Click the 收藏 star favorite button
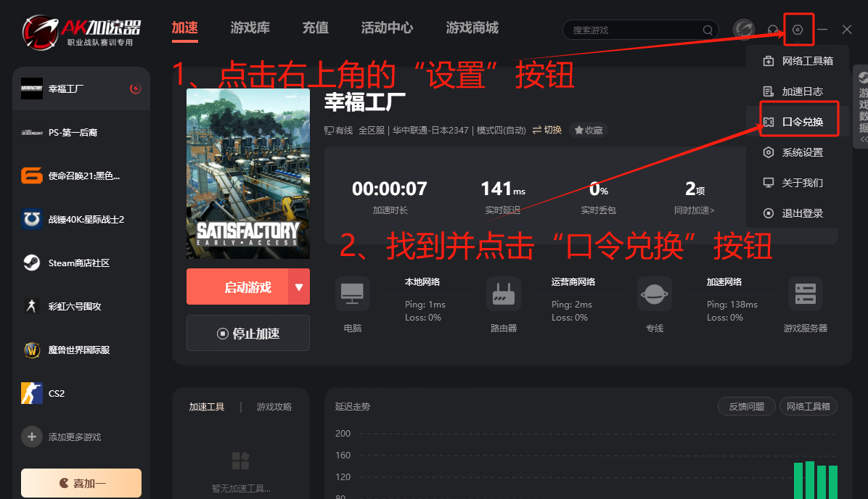Image resolution: width=868 pixels, height=499 pixels. [x=589, y=130]
